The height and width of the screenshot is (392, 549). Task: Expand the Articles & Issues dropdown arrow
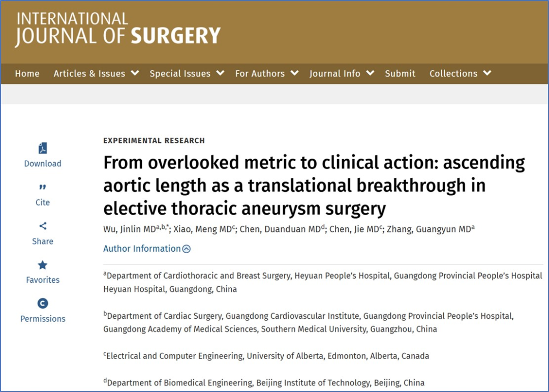click(x=135, y=73)
